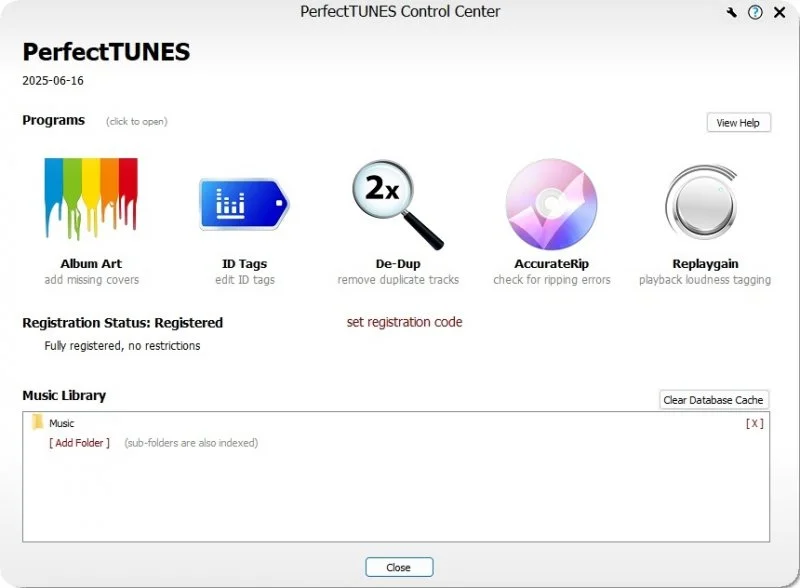This screenshot has height=588, width=800.
Task: Open the Album Art paint-drip icon
Action: tap(91, 199)
